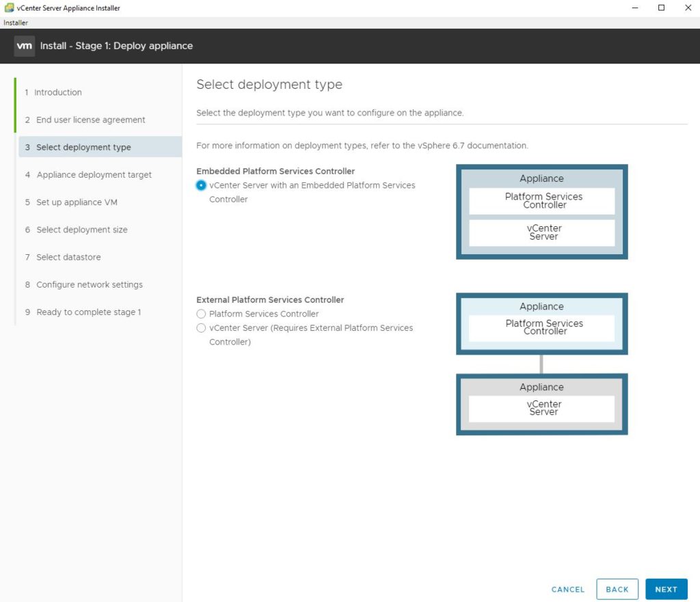
Task: Click the external vCenter Server appliance diagram
Action: 542,404
